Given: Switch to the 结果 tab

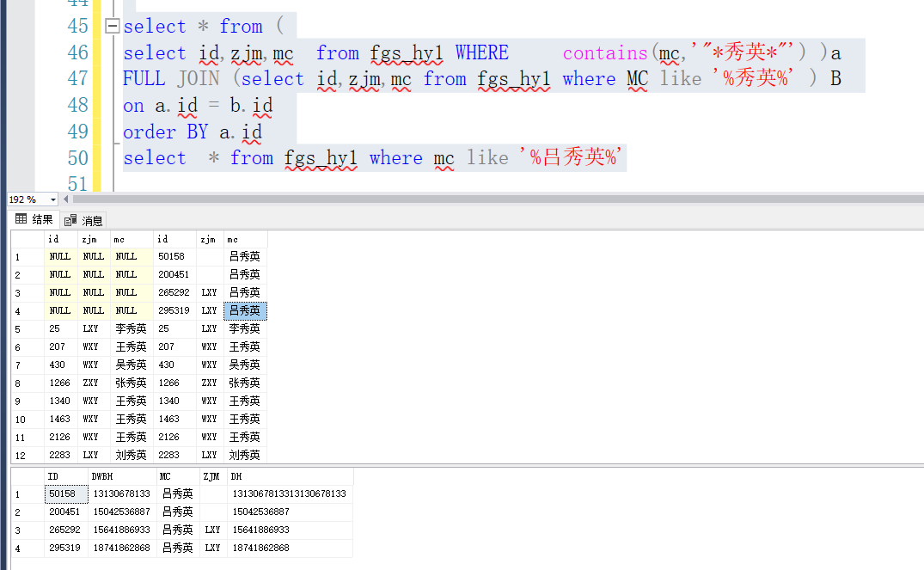Looking at the screenshot, I should [x=34, y=220].
